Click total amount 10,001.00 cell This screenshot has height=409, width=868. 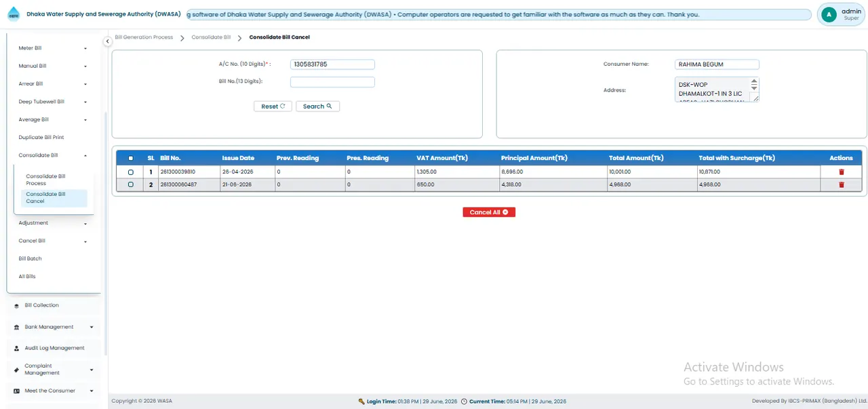(x=651, y=172)
